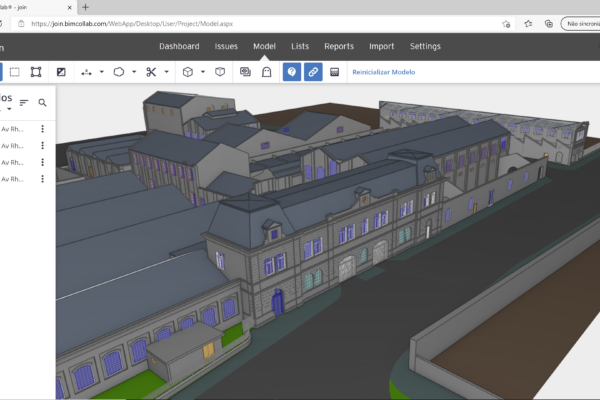Click the site lock icon in address bar

tap(21, 24)
